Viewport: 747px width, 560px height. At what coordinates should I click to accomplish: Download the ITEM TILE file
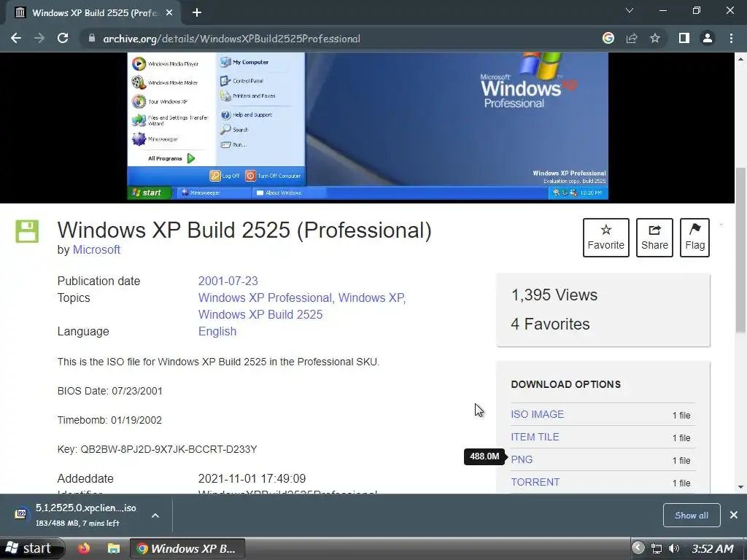coord(535,437)
